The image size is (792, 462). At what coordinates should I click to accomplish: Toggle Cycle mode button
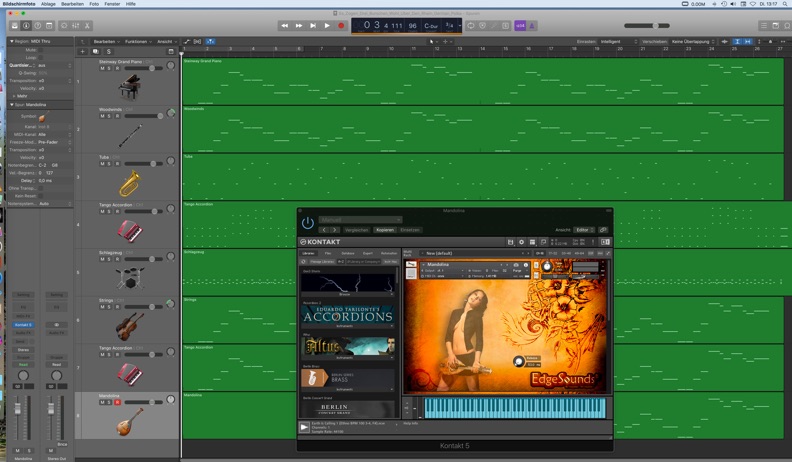pos(471,25)
